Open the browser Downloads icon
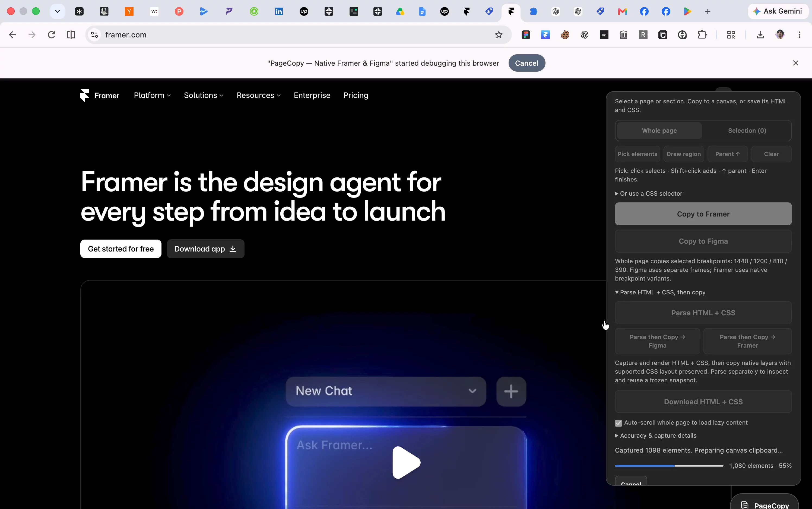This screenshot has width=812, height=509. [760, 35]
